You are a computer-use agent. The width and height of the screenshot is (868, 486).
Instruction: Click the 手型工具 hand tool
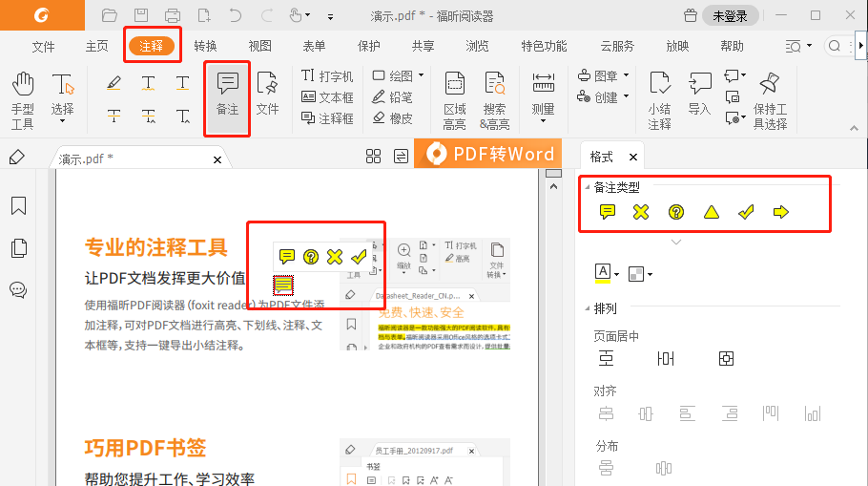click(23, 98)
